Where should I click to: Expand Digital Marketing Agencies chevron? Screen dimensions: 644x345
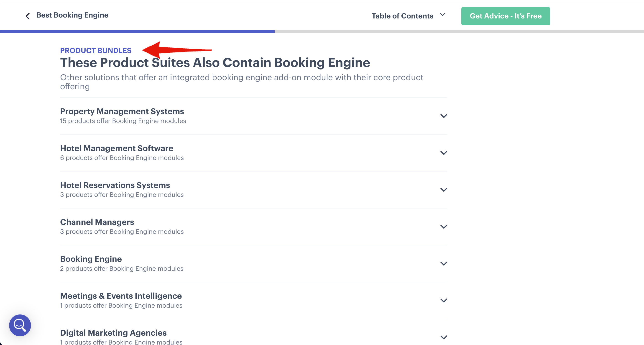tap(444, 337)
